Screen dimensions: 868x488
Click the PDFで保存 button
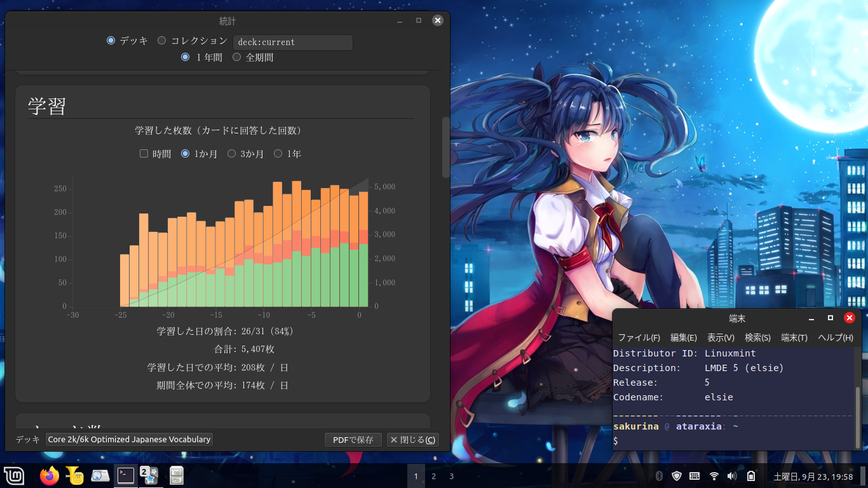click(353, 440)
